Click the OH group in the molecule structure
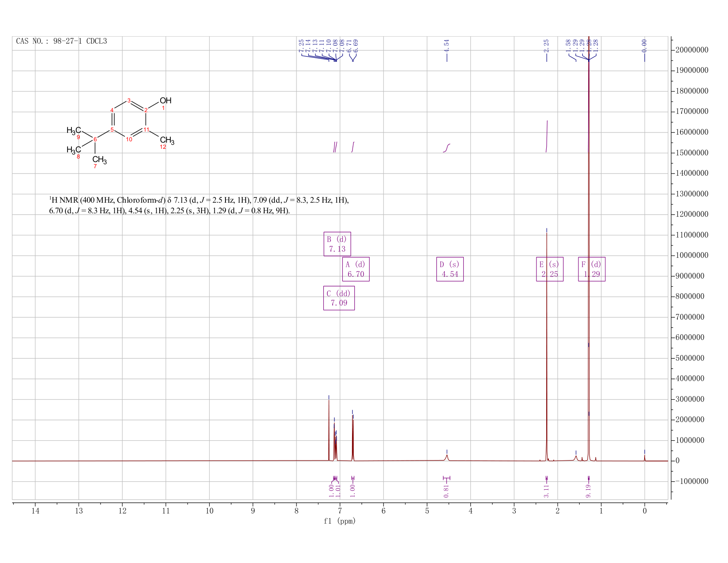728x563 pixels. point(165,101)
